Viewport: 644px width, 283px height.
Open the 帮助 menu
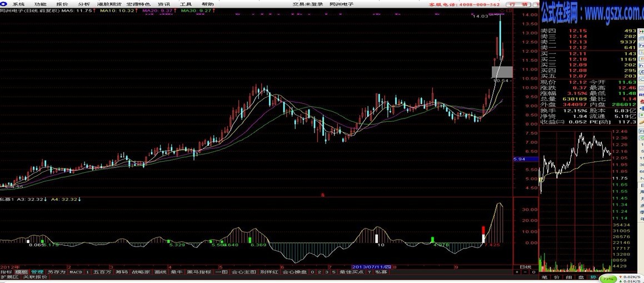(208, 4)
